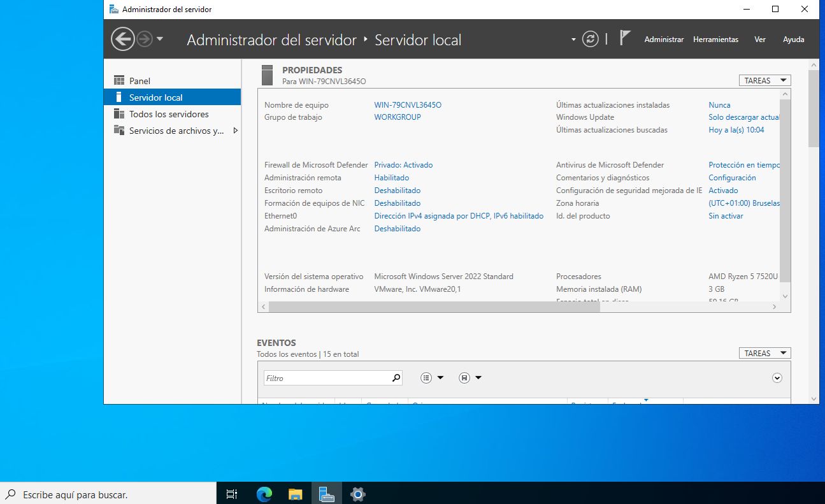
Task: Click the text VMware, Inc. VMware20,1
Action: 417,289
